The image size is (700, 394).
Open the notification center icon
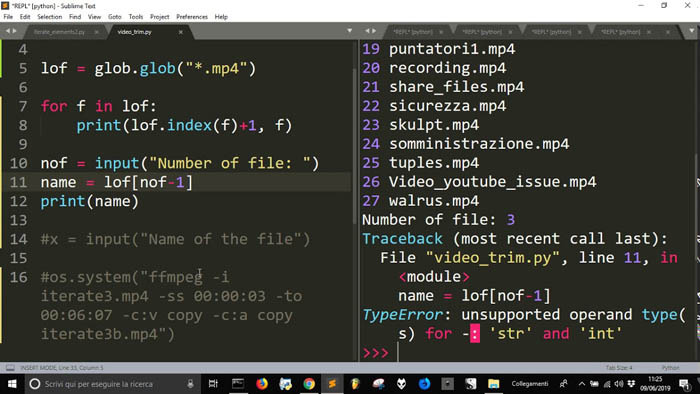pyautogui.click(x=685, y=384)
